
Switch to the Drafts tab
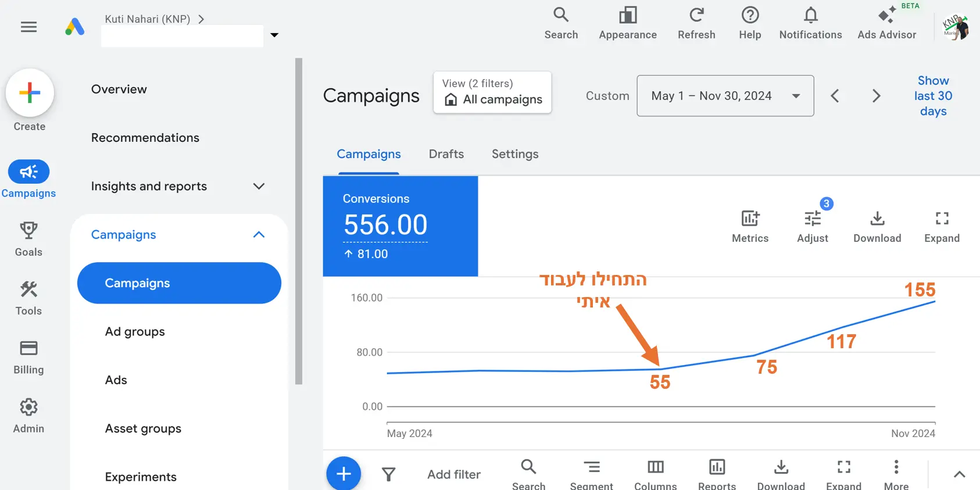(x=446, y=154)
